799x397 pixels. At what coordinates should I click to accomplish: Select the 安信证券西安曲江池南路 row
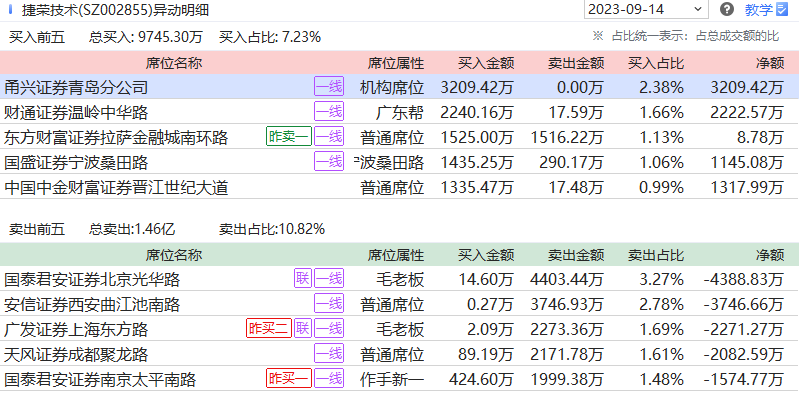point(400,304)
